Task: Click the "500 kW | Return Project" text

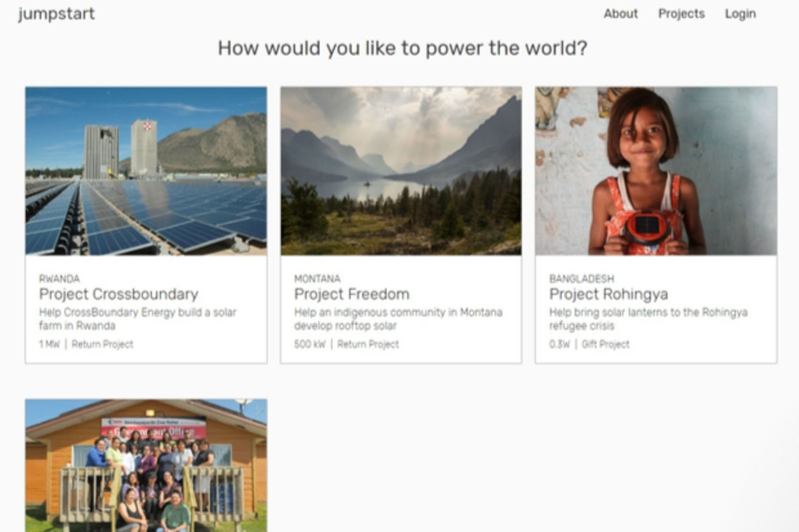Action: [x=347, y=345]
